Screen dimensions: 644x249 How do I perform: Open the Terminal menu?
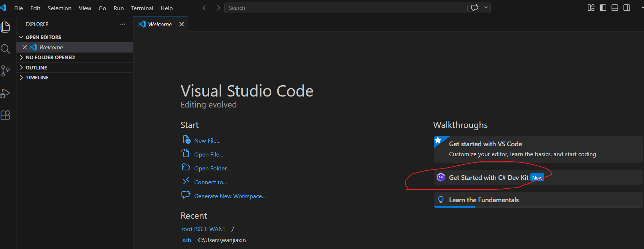point(142,8)
